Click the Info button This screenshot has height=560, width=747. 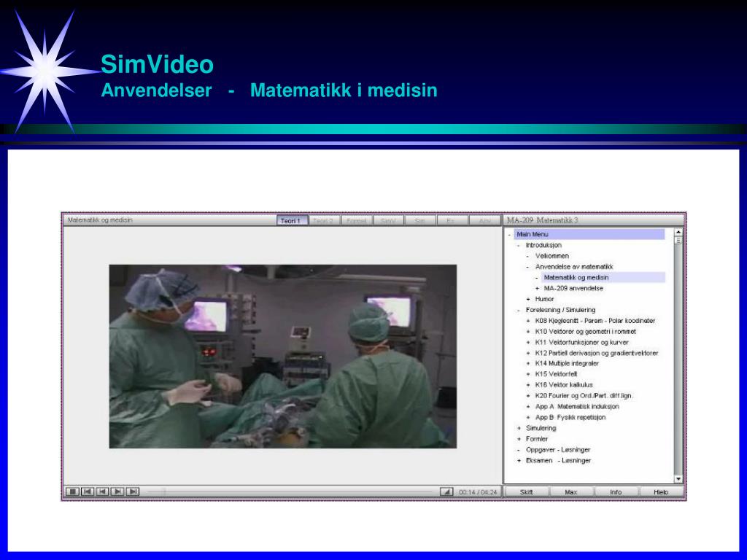click(x=616, y=492)
